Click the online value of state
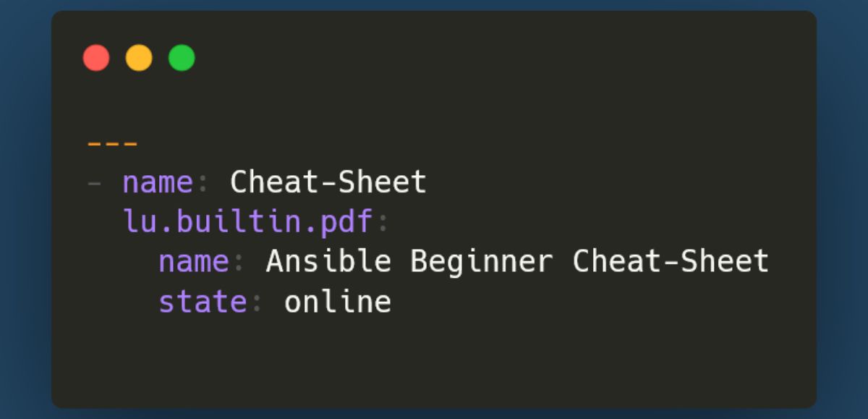Image resolution: width=868 pixels, height=419 pixels. point(337,301)
